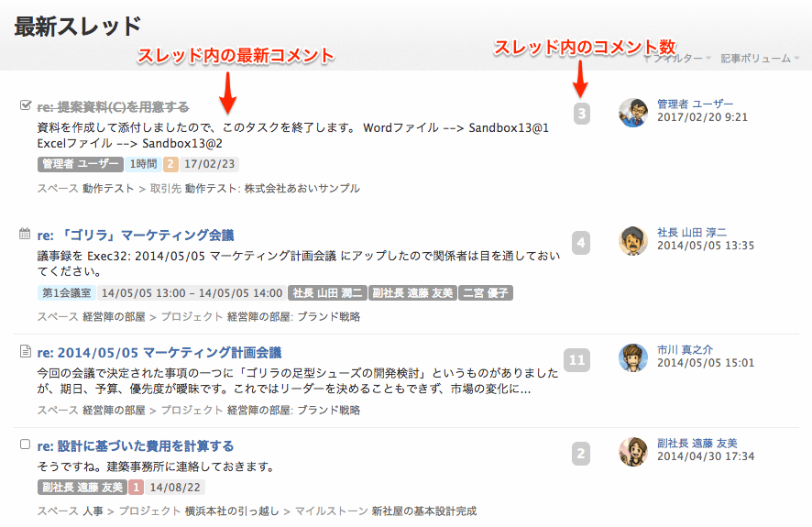Click the document icon beside 2014/05/05 マーケティング計画会議
Image resolution: width=812 pixels, height=527 pixels.
point(25,351)
